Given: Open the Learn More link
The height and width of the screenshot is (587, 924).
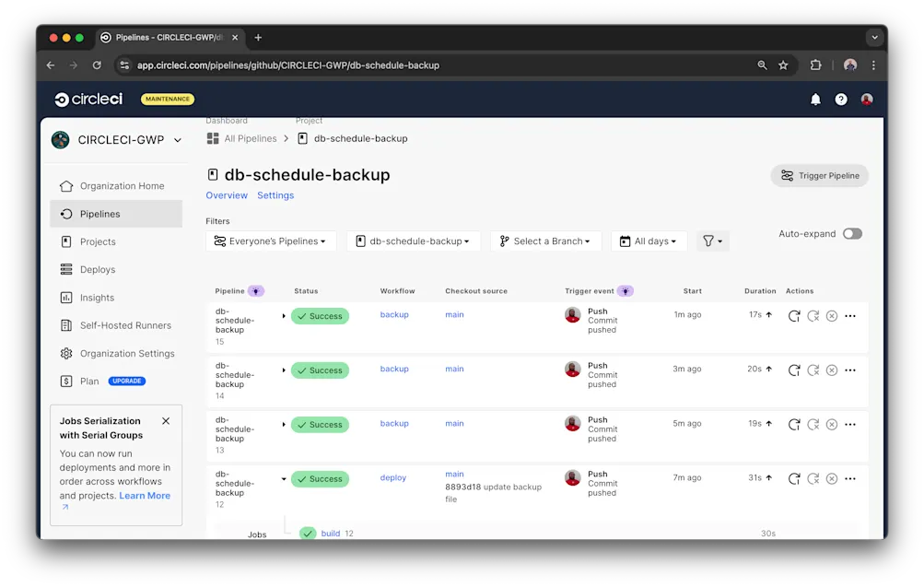Looking at the screenshot, I should click(144, 495).
